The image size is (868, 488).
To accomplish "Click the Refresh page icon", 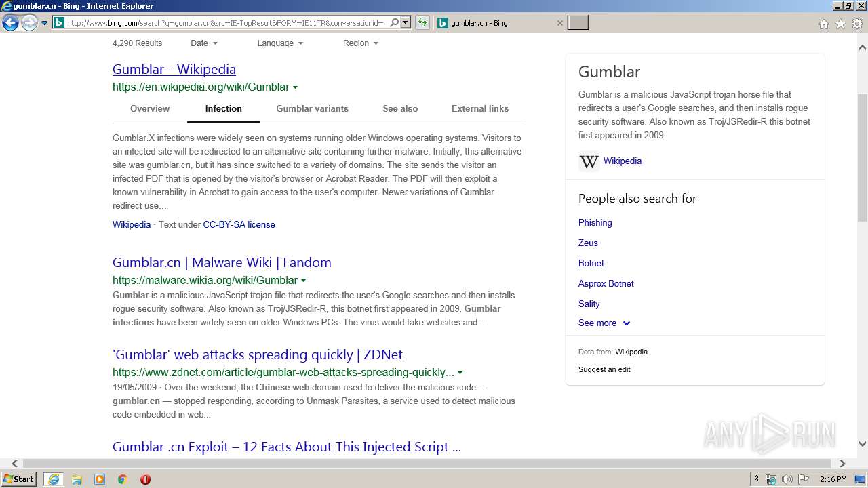I will tap(422, 23).
